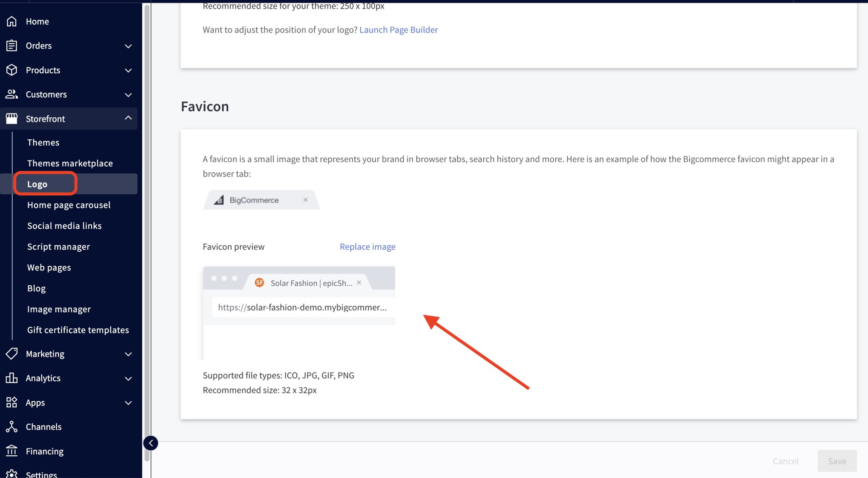
Task: Click the Marketing tag icon
Action: coord(12,354)
